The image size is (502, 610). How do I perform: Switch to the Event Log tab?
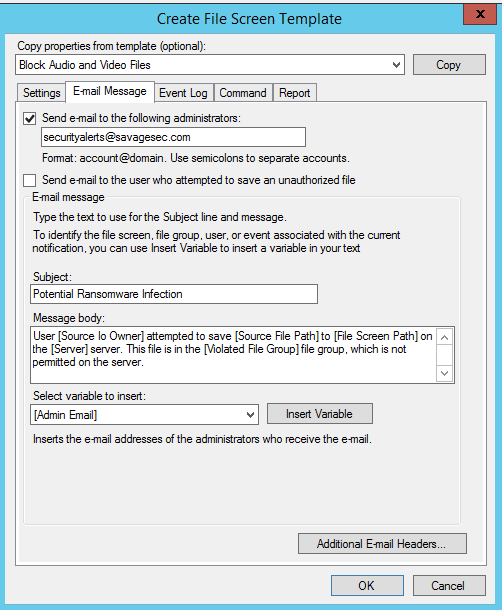click(x=184, y=93)
